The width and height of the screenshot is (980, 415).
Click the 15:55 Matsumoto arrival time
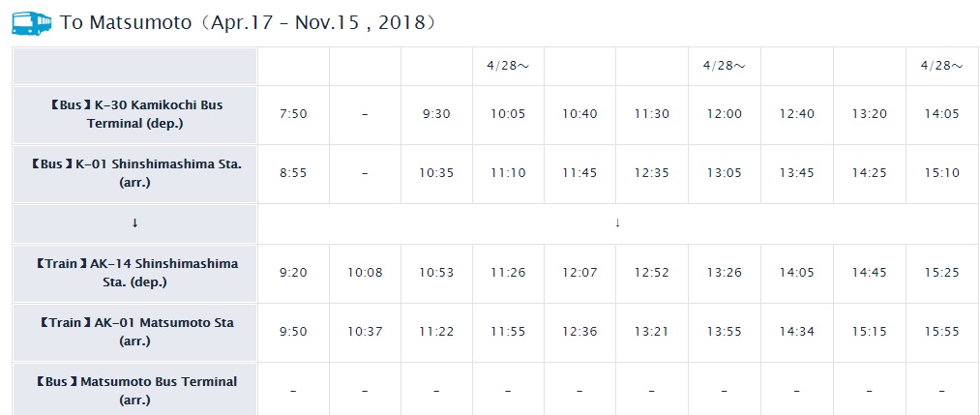(942, 332)
